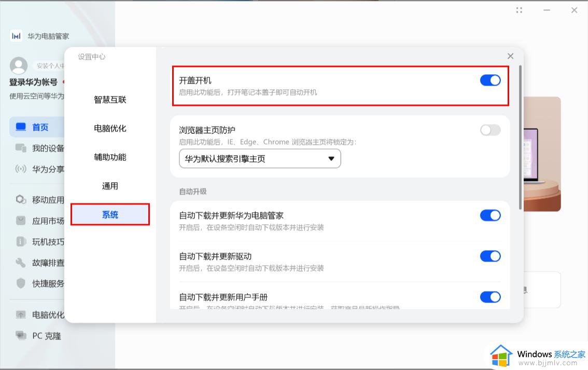
Task: Click the Huawei PC Manager logo icon
Action: click(16, 36)
